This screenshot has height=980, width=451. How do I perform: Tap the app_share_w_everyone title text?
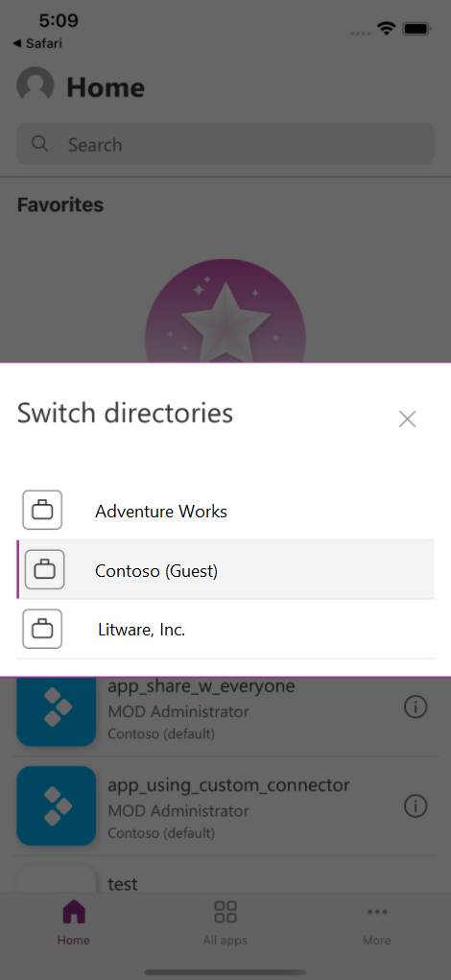(202, 686)
